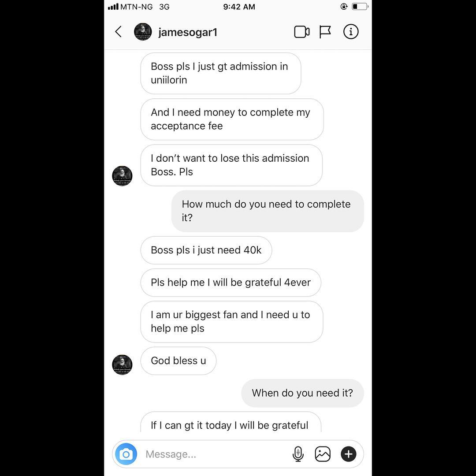Open the blue camera button in the message bar
The height and width of the screenshot is (476, 476).
click(126, 454)
